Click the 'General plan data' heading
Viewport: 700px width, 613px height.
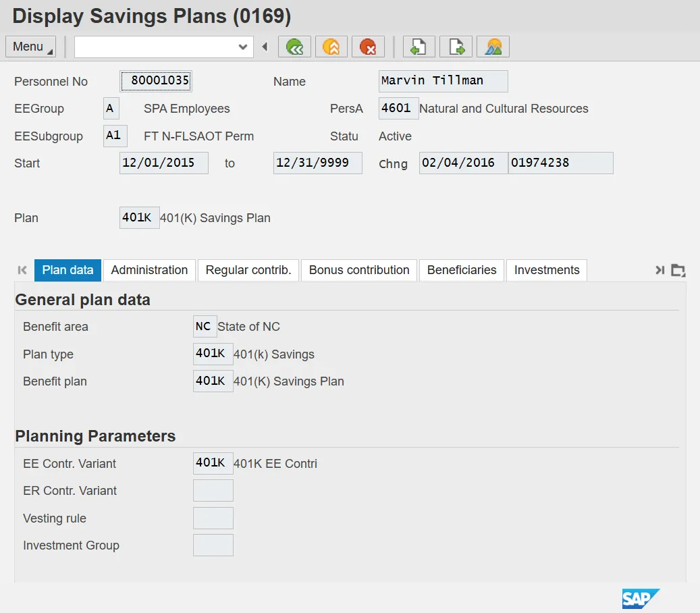point(82,300)
